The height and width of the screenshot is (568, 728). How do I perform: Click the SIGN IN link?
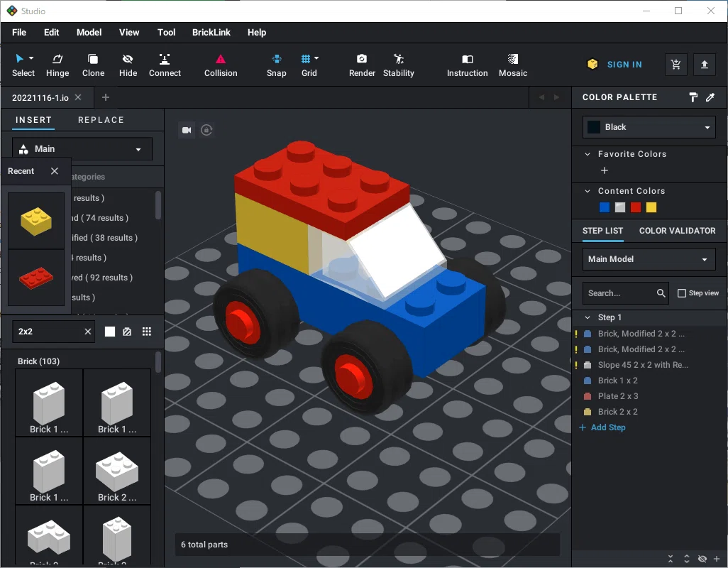pyautogui.click(x=624, y=65)
